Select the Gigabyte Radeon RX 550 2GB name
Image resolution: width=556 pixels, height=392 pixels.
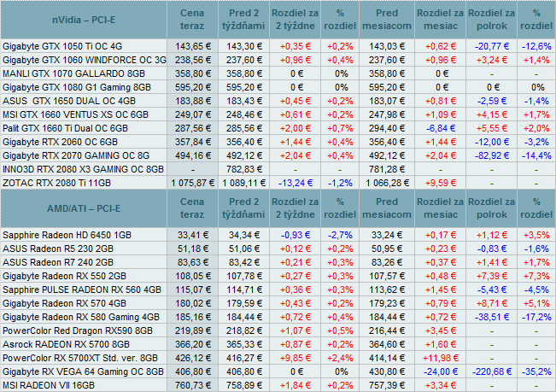[65, 276]
